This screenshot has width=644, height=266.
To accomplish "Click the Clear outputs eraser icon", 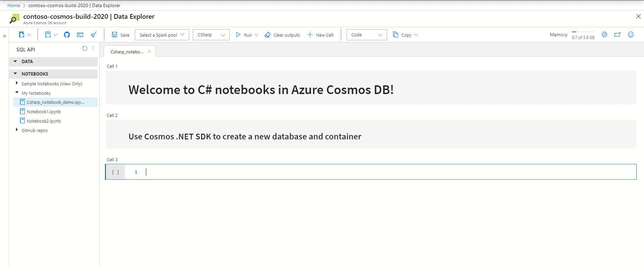I will click(x=267, y=35).
